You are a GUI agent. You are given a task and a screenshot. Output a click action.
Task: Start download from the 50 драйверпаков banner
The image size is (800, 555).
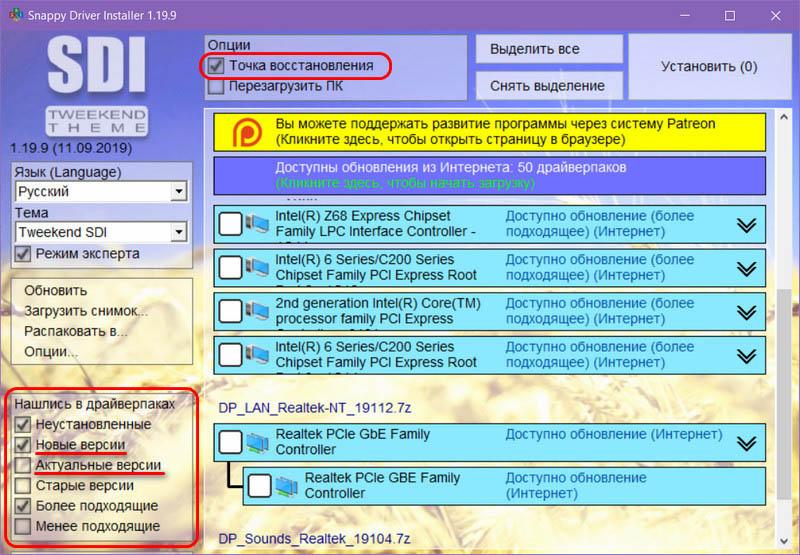coord(489,175)
